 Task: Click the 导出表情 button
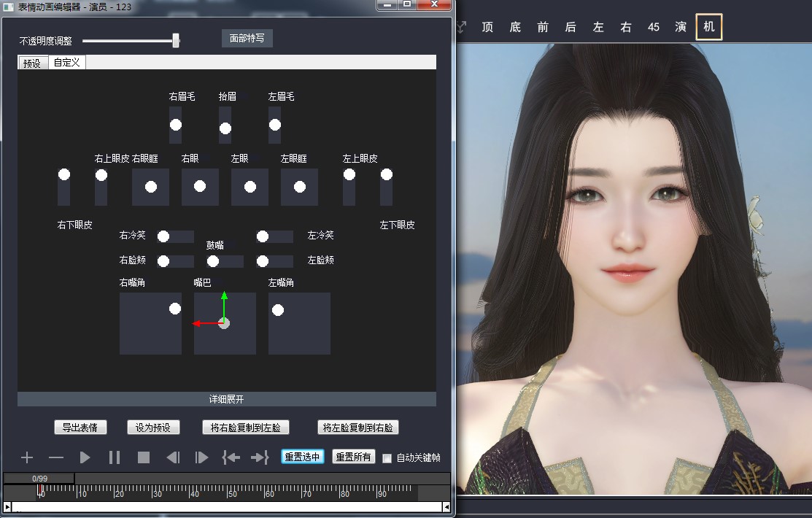(x=80, y=428)
